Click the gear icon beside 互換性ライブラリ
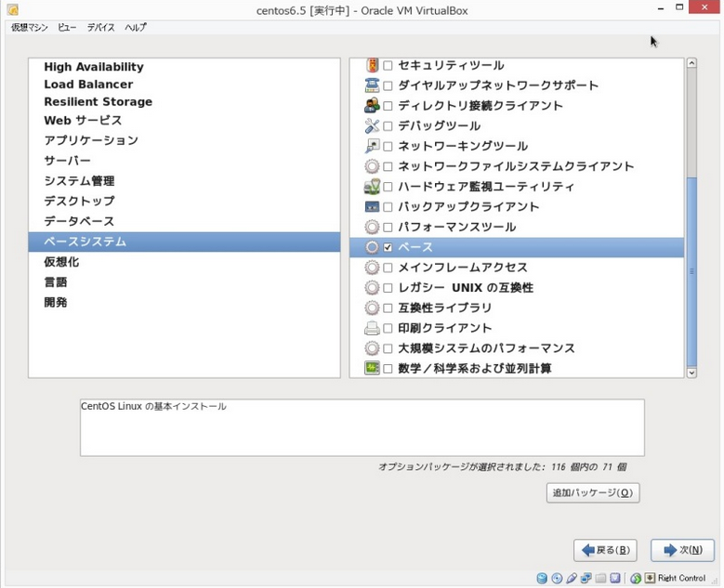Screen dimensions: 724x588 372,307
